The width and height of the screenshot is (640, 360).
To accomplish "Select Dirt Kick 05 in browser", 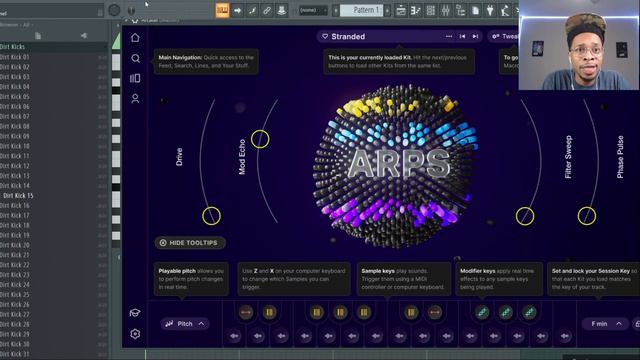I will pyautogui.click(x=53, y=97).
